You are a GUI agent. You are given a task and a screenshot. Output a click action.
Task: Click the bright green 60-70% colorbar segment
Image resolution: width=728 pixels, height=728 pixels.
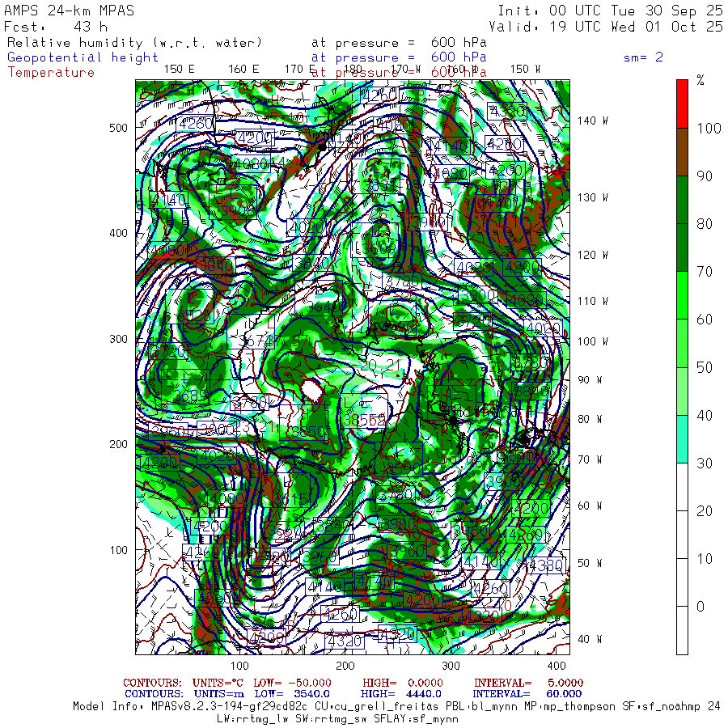click(682, 295)
